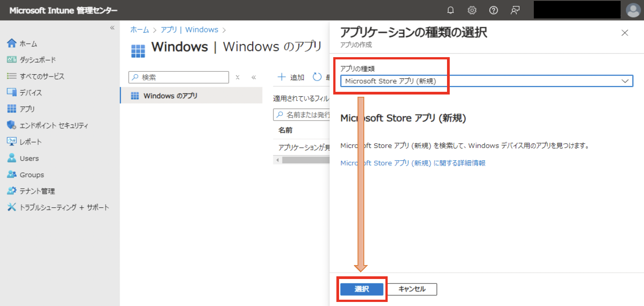Click the 追加 add button
The image size is (644, 306).
click(x=291, y=77)
